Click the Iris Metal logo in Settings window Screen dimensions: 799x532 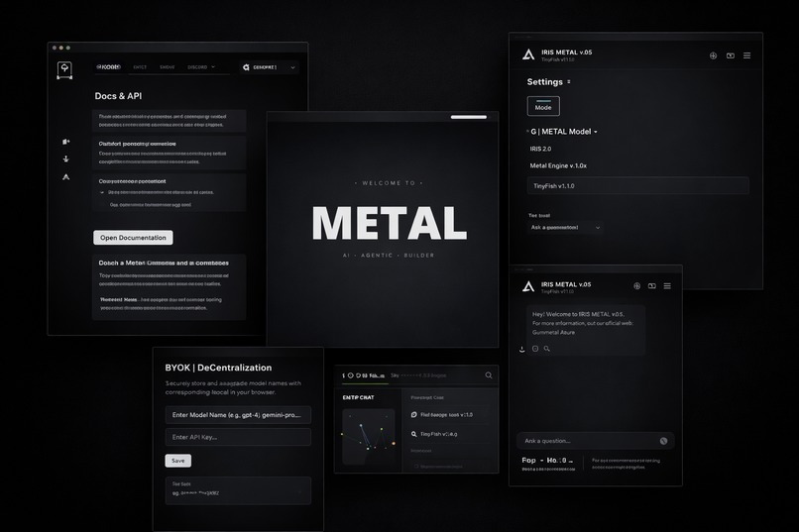pyautogui.click(x=528, y=54)
